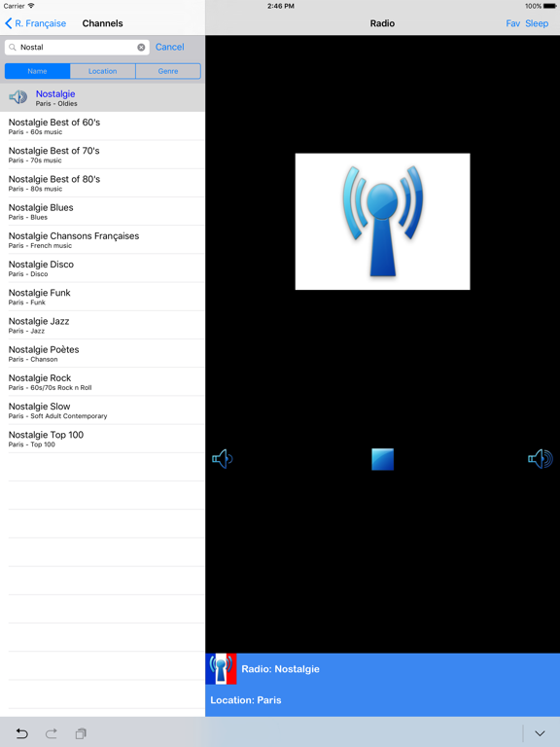Lower volume with the quiet speaker icon

point(223,459)
